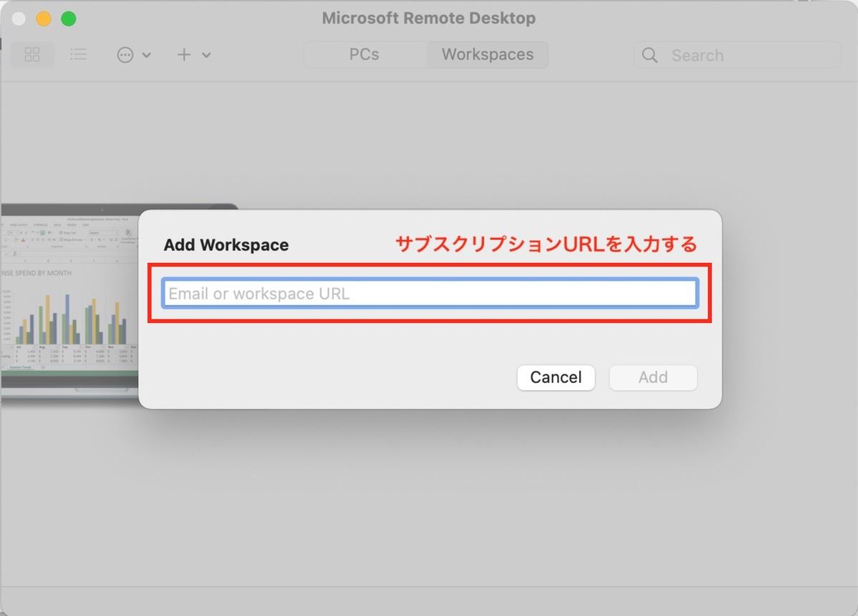Open the plus add menu
The height and width of the screenshot is (616, 858).
[x=194, y=55]
